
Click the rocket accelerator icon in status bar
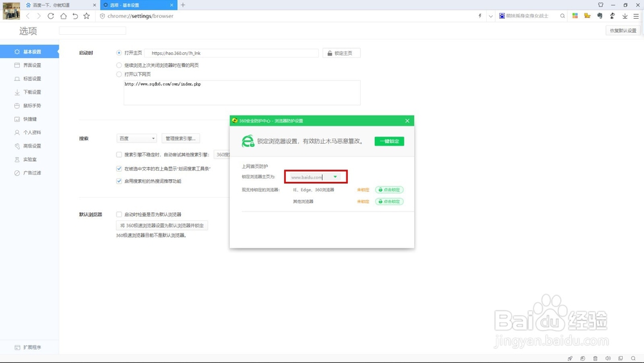tap(570, 358)
